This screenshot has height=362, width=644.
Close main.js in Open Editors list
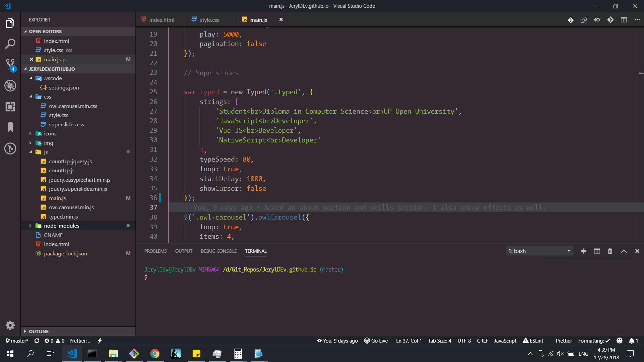tap(32, 59)
